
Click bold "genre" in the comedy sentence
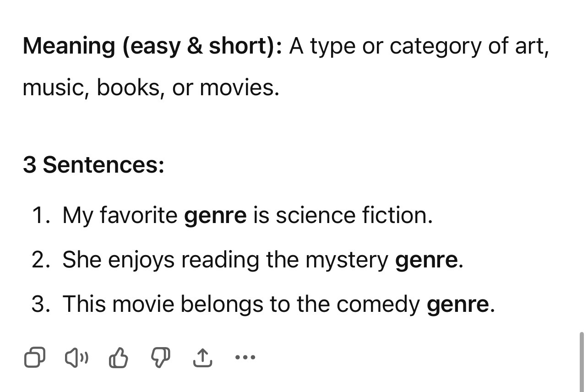(457, 305)
